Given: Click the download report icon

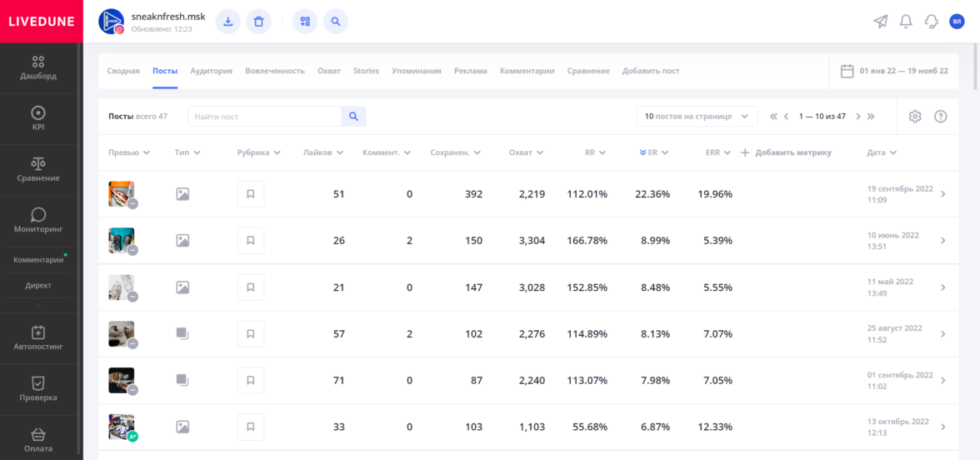Looking at the screenshot, I should click(228, 22).
